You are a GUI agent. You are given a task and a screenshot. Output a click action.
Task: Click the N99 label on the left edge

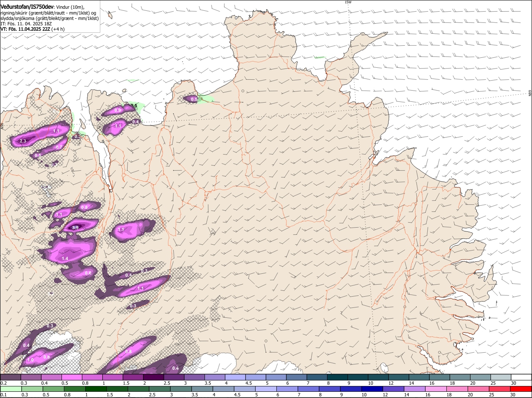pyautogui.click(x=2, y=125)
